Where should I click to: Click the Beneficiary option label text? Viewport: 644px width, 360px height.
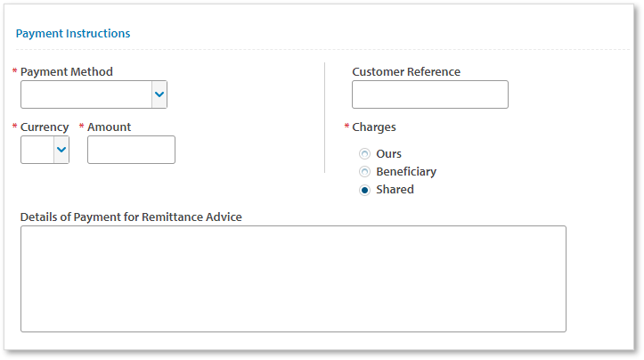tap(406, 172)
